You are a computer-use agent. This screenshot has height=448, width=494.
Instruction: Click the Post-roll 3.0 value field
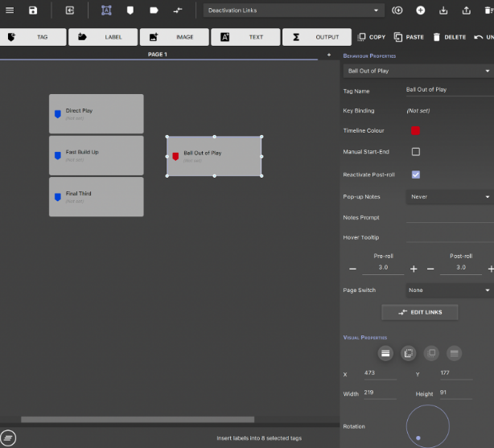[461, 268]
